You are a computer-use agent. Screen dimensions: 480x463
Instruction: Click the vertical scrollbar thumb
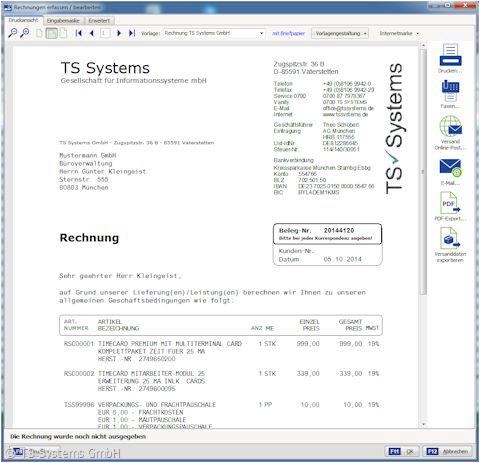point(423,172)
